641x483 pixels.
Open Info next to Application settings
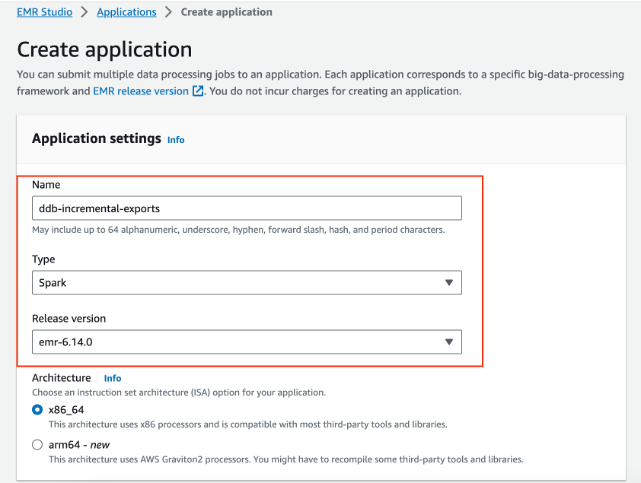176,140
